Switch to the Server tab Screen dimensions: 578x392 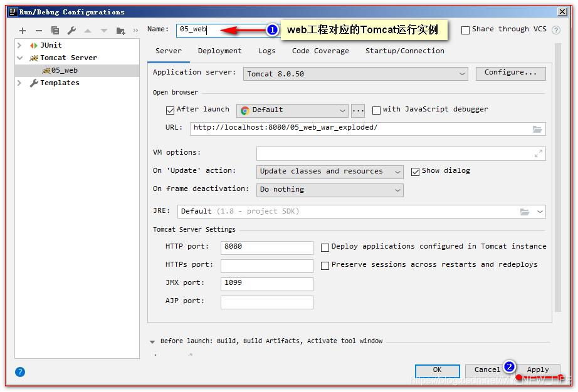169,51
